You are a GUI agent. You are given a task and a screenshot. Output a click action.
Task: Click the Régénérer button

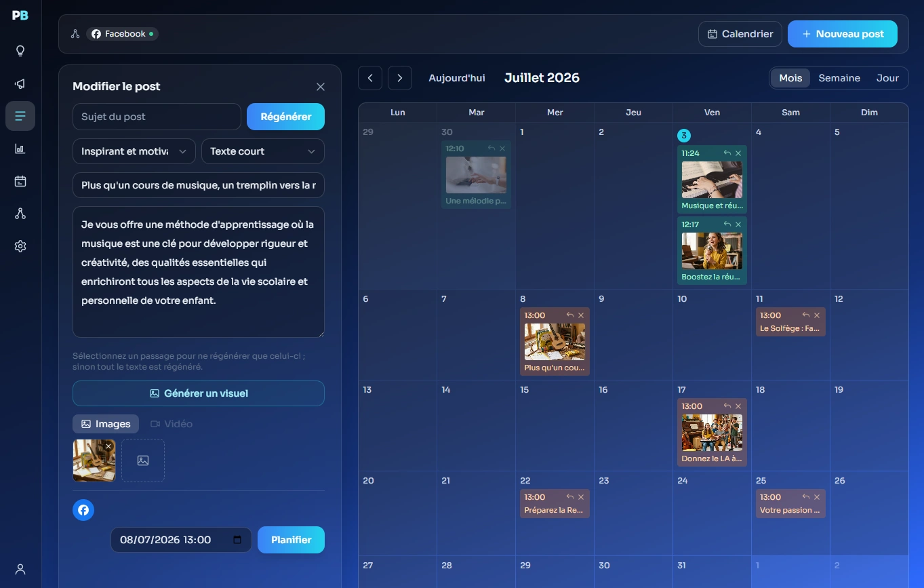pyautogui.click(x=285, y=117)
